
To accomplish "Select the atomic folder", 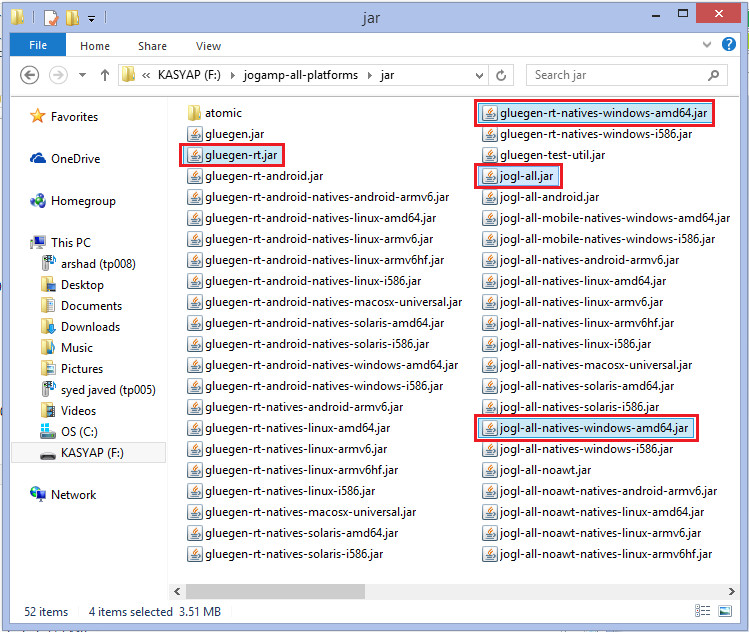I will click(223, 113).
